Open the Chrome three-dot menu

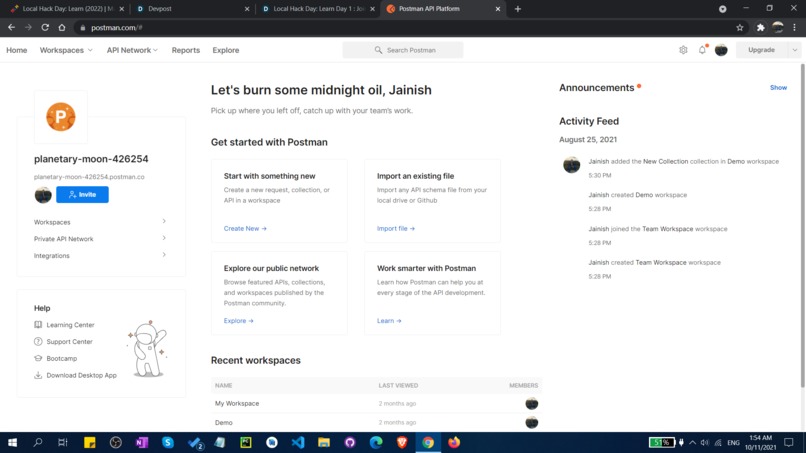tap(795, 28)
